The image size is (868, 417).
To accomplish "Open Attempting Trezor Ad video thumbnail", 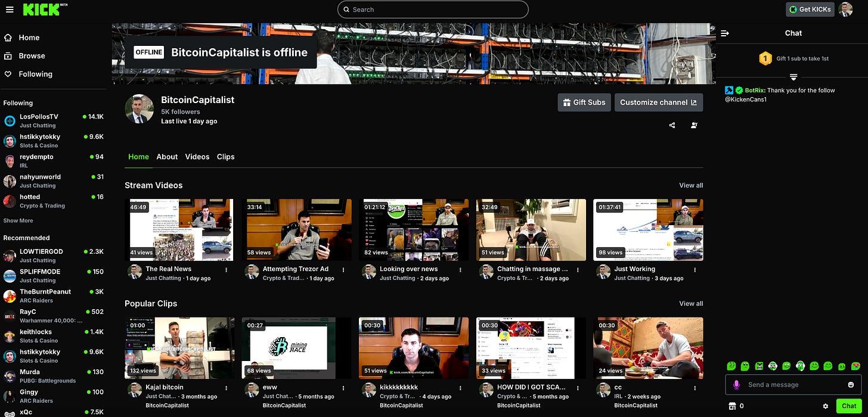I will coord(297,230).
